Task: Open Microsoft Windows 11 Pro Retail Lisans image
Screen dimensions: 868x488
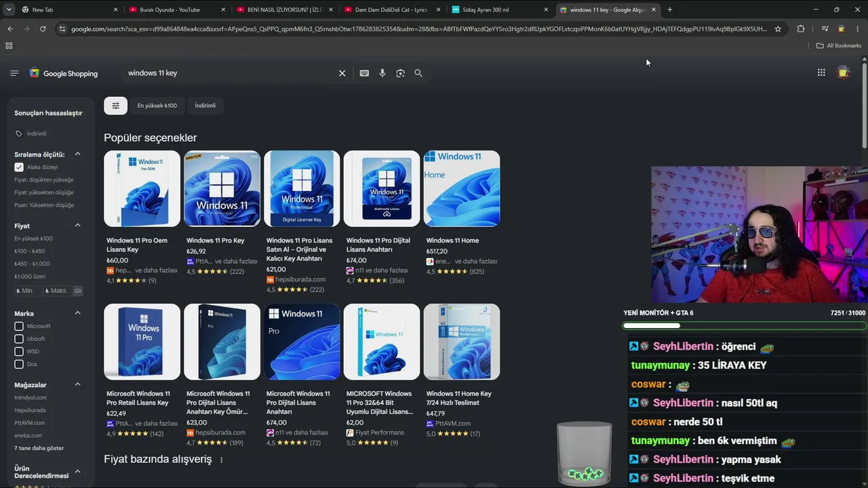Action: point(142,342)
